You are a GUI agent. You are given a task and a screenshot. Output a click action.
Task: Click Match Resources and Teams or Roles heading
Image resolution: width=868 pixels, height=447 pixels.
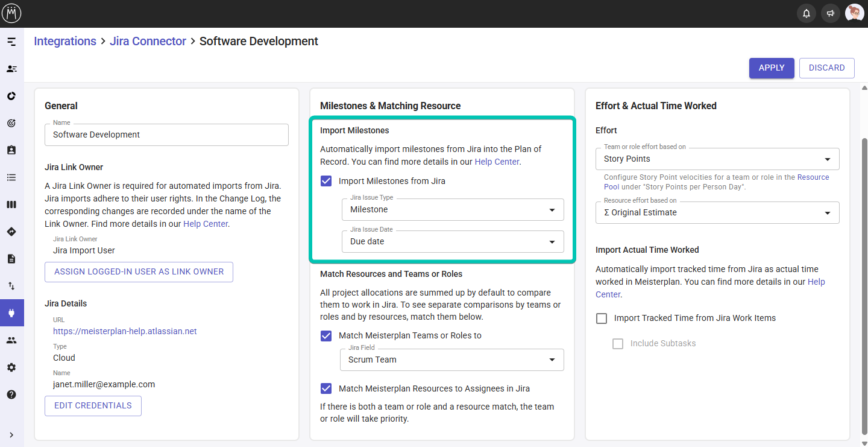(x=391, y=274)
